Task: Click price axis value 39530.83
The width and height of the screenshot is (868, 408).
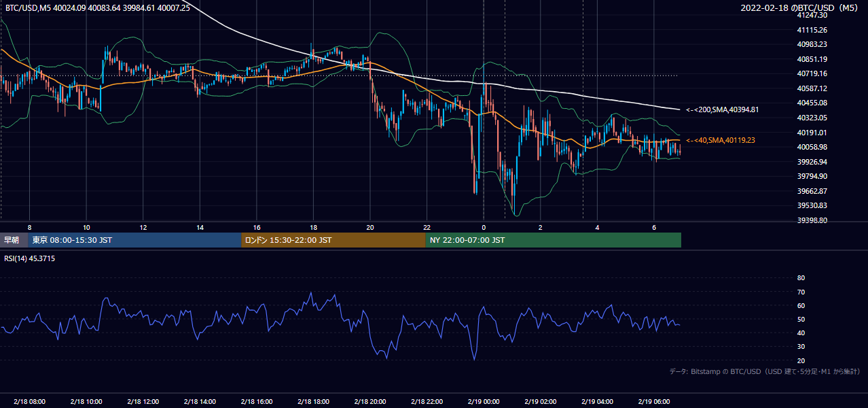Action: coord(812,205)
